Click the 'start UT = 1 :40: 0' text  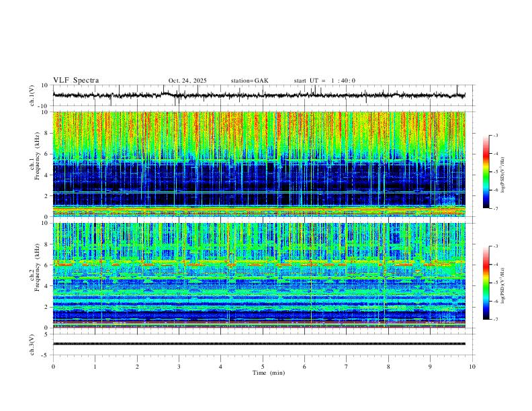(324, 81)
